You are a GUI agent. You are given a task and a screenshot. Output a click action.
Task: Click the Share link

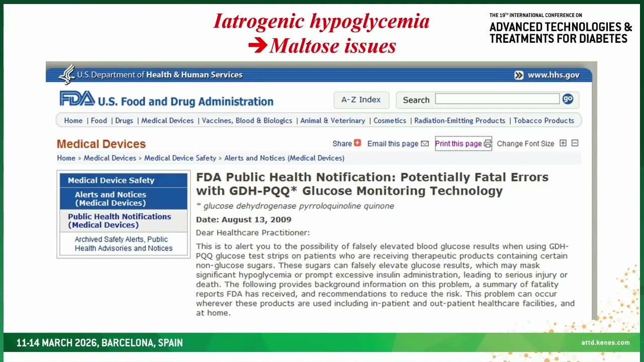point(342,144)
